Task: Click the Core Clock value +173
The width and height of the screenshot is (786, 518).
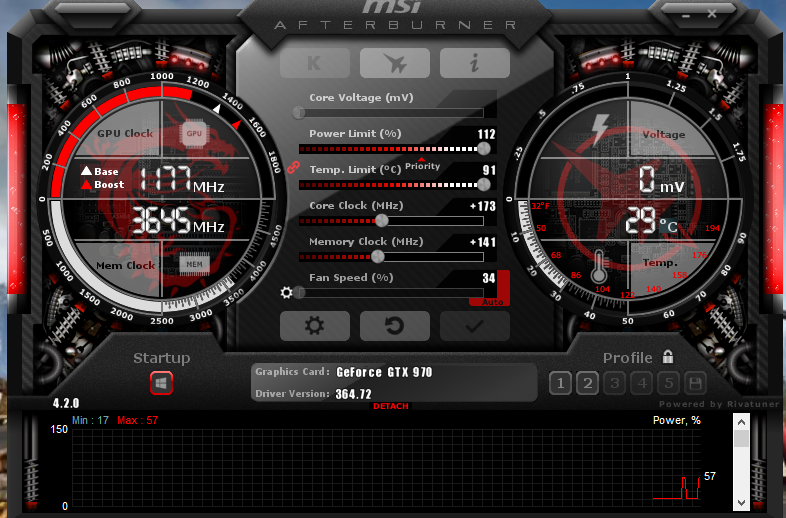Action: (483, 206)
